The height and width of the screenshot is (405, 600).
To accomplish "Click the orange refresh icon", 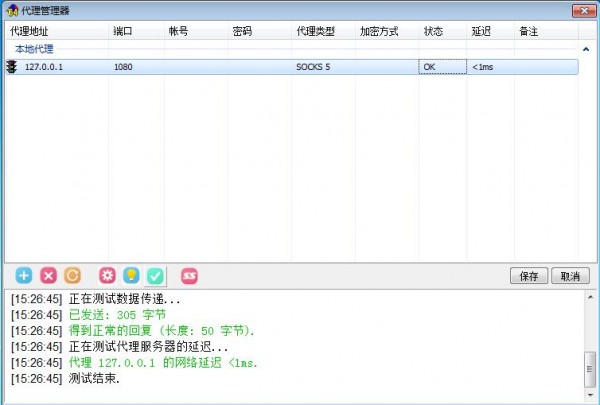I will pyautogui.click(x=72, y=276).
